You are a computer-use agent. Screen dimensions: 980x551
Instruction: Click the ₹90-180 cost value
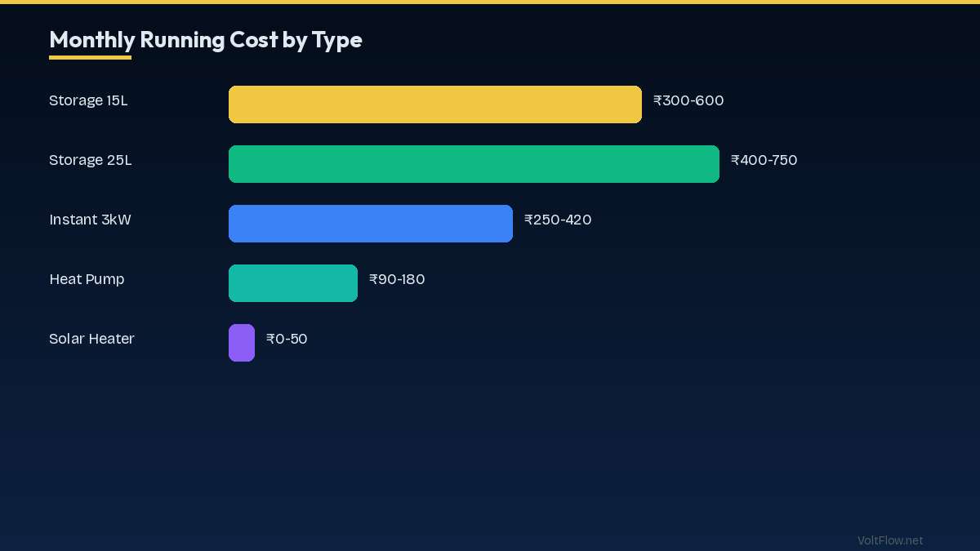397,280
